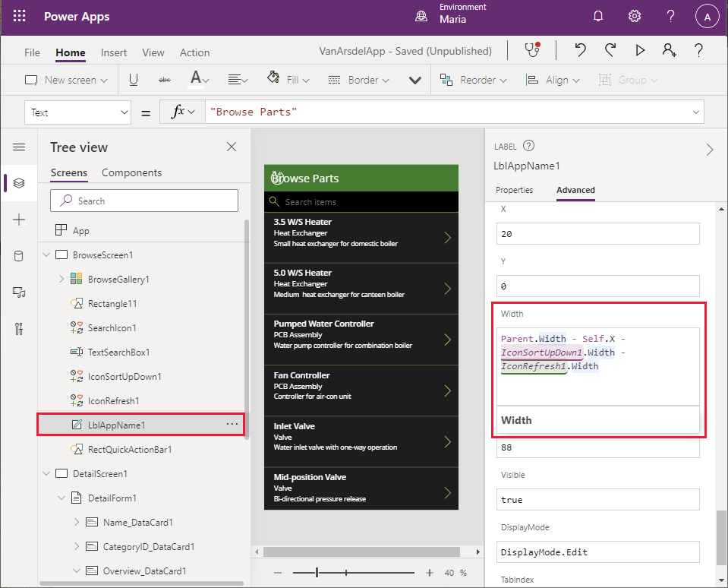Toggle underline text formatting

[134, 80]
